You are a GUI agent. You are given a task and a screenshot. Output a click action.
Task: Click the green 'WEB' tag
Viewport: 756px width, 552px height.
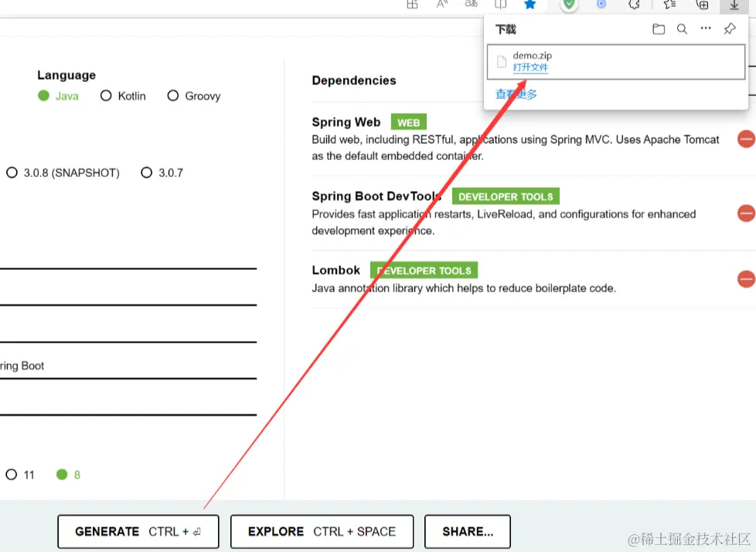point(408,122)
